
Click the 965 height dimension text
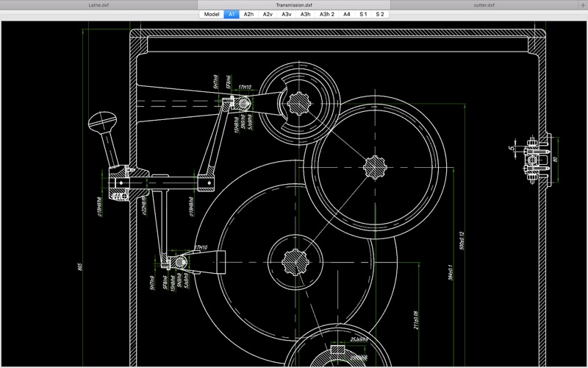(79, 267)
